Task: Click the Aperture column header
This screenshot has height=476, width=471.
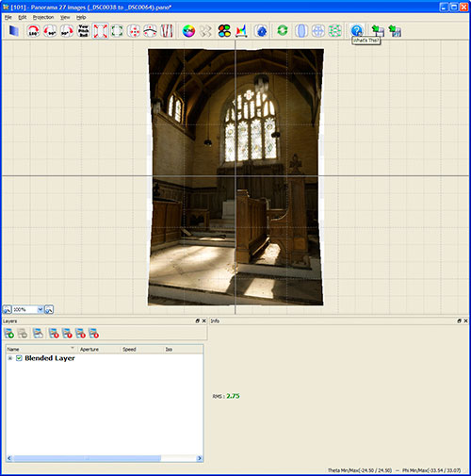Action: pos(99,349)
